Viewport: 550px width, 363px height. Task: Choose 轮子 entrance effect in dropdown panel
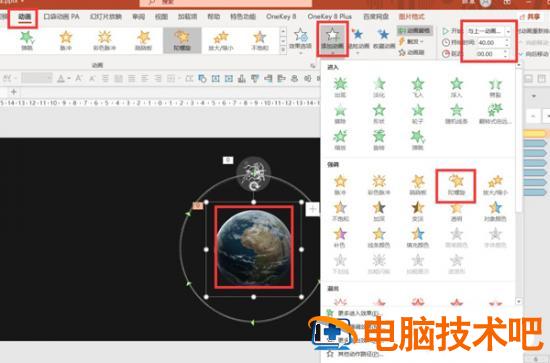[418, 114]
